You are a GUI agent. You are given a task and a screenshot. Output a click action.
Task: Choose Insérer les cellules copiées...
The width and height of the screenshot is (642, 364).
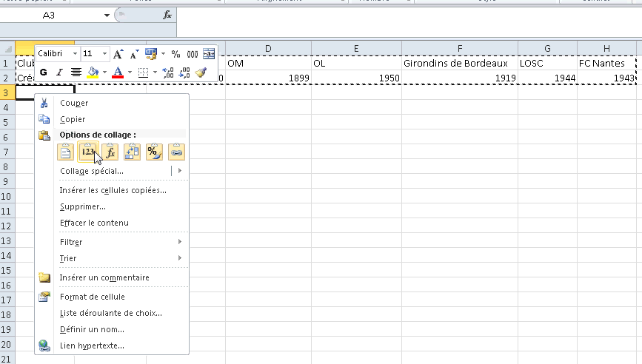coord(113,190)
